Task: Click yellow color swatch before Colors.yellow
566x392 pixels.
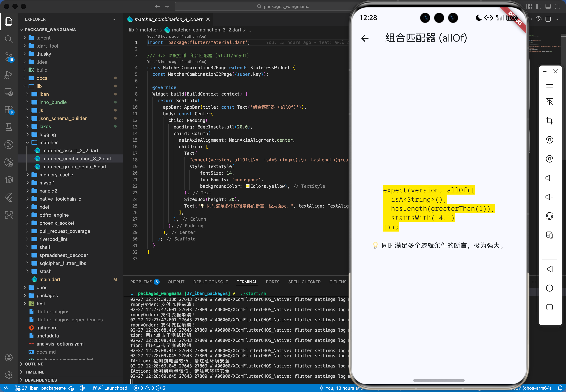Action: click(247, 186)
